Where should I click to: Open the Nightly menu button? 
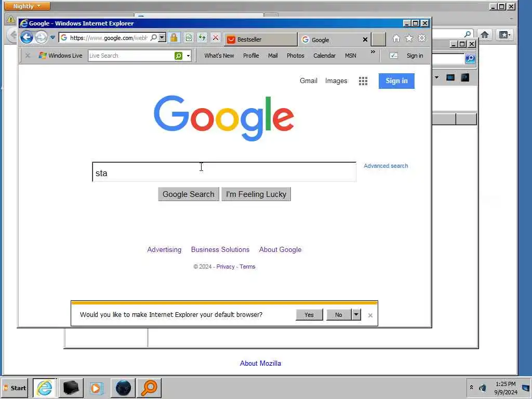(x=27, y=6)
